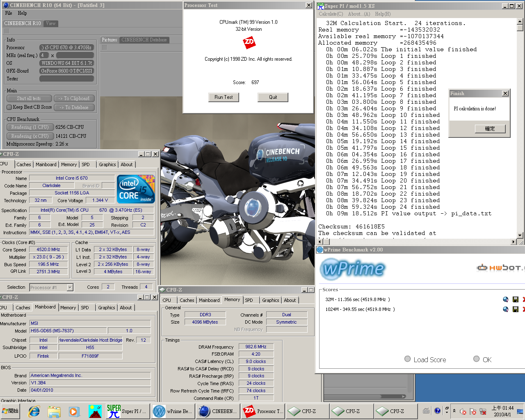The image size is (525, 420).
Task: Expand hidden tray icons with the arrow
Action: pyautogui.click(x=454, y=411)
